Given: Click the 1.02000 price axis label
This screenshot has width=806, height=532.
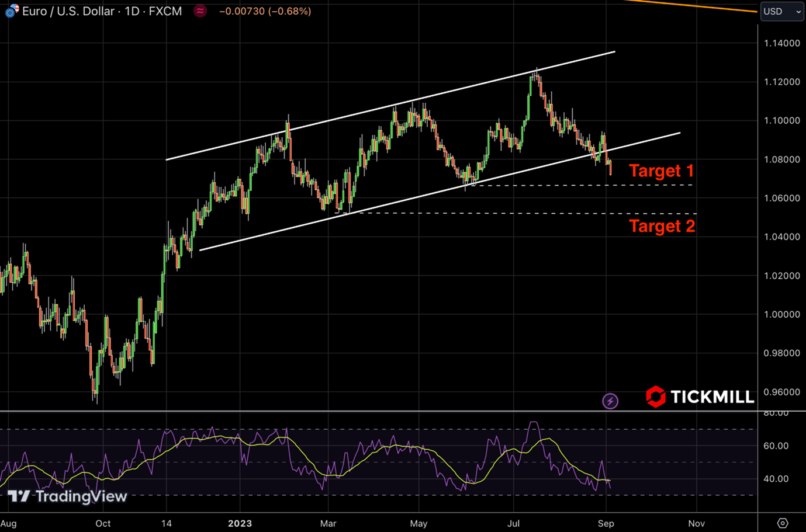Looking at the screenshot, I should (x=782, y=276).
